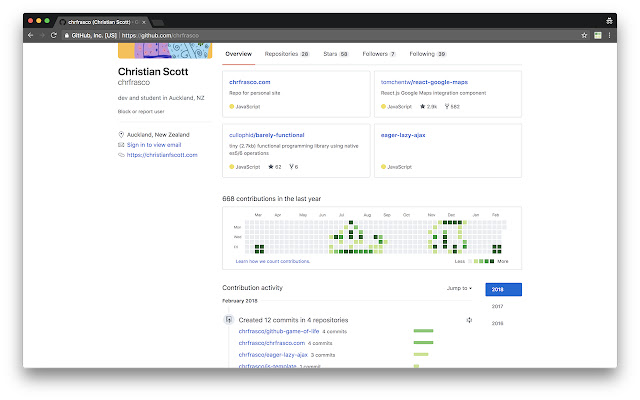
Task: Collapse the Created 12 commits section
Action: pos(469,320)
